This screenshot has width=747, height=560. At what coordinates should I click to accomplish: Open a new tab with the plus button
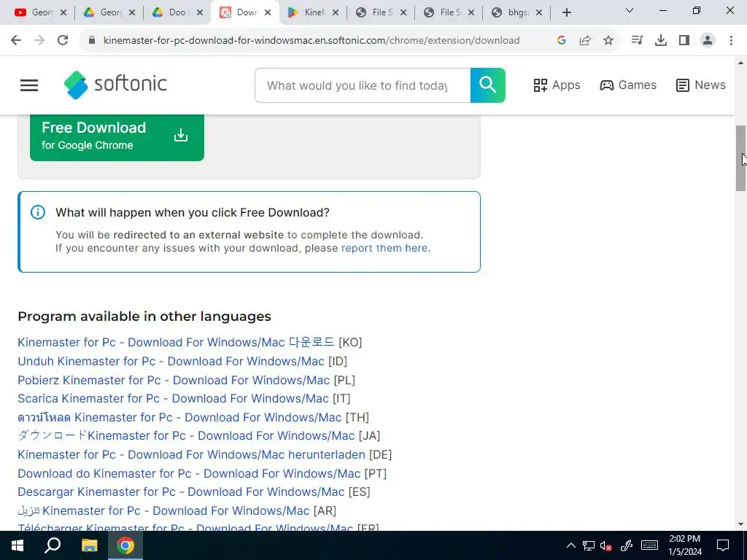pos(566,12)
